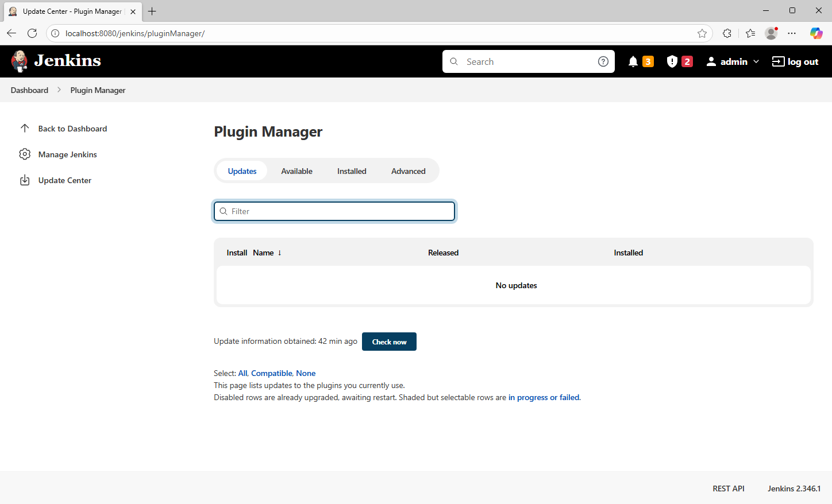Image resolution: width=832 pixels, height=504 pixels.
Task: Switch to the Advanced tab
Action: (x=409, y=171)
